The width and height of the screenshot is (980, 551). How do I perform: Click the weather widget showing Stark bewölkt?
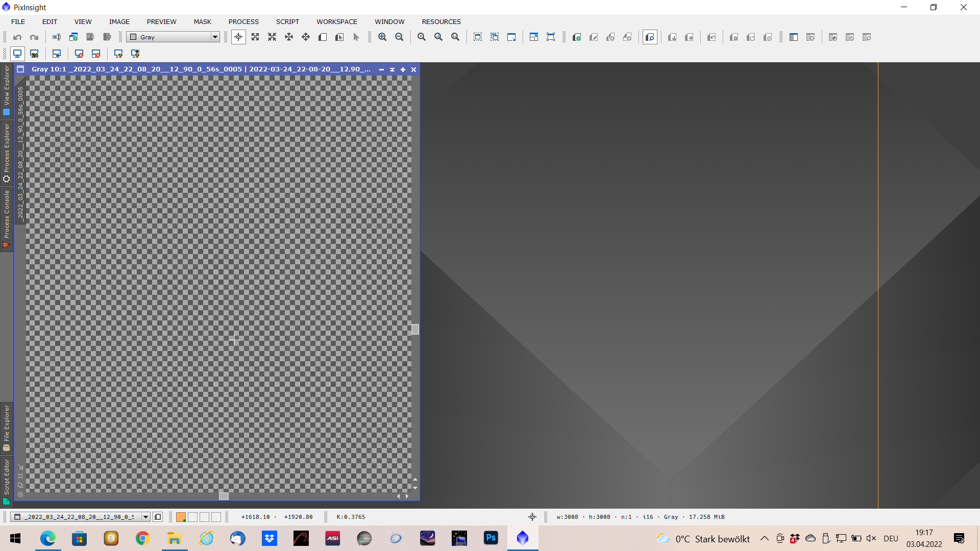tap(703, 539)
